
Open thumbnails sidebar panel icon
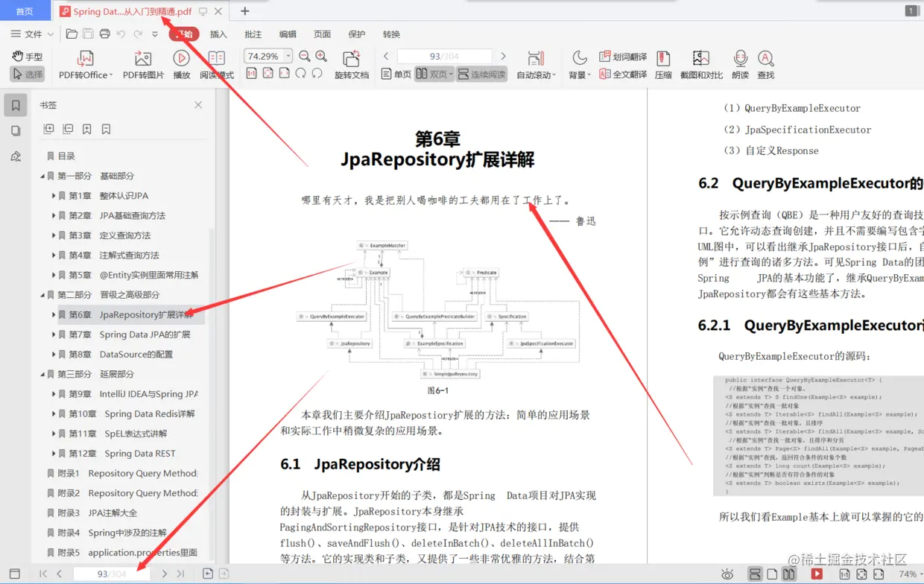pos(16,130)
